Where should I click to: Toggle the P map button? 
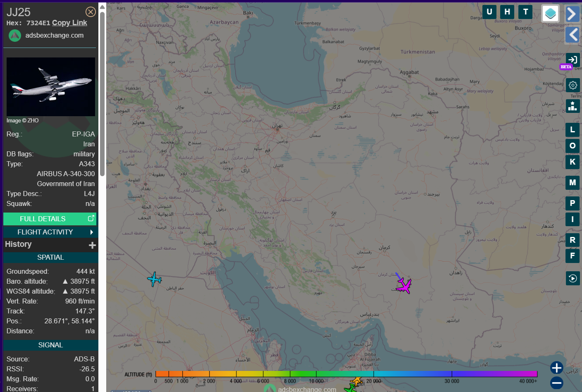pyautogui.click(x=572, y=203)
